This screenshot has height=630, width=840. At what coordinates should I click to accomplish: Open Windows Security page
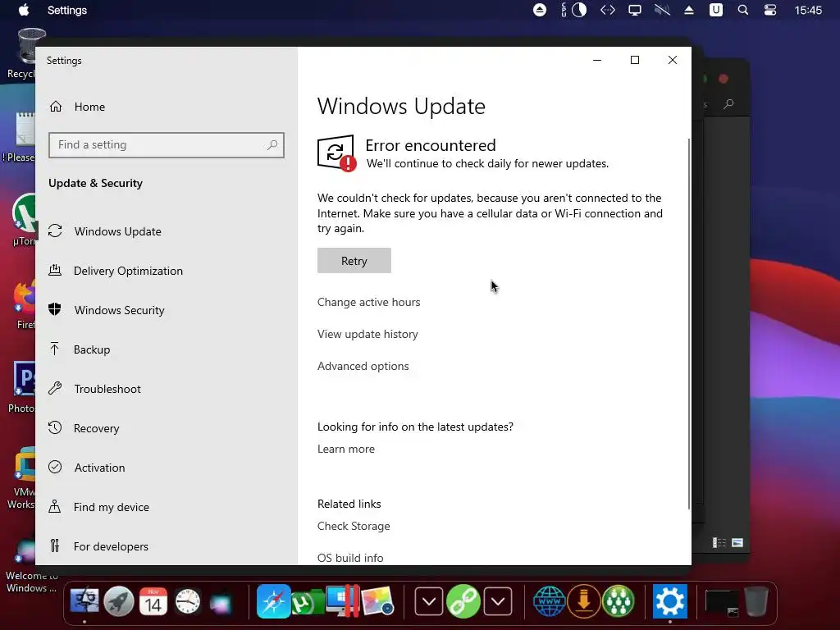click(x=166, y=310)
